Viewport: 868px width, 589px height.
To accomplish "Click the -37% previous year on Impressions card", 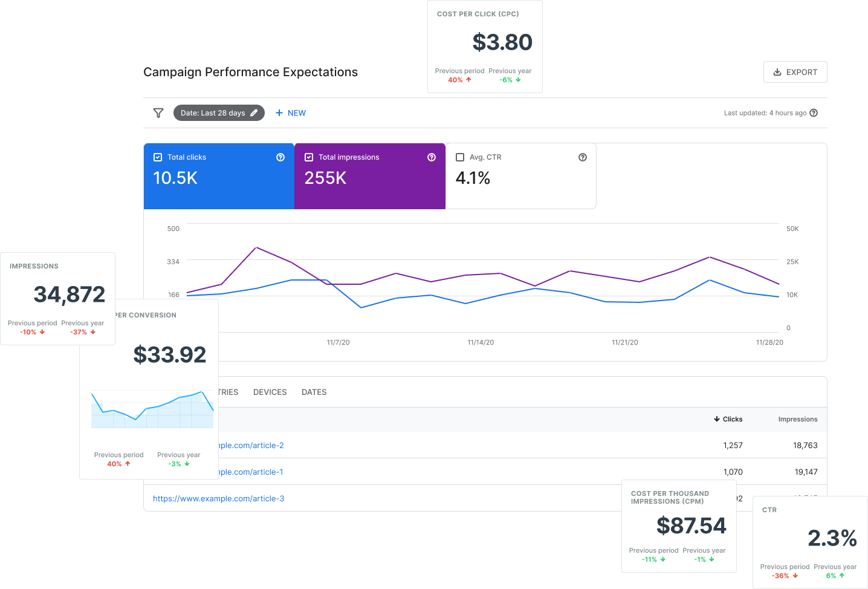I will coord(83,332).
